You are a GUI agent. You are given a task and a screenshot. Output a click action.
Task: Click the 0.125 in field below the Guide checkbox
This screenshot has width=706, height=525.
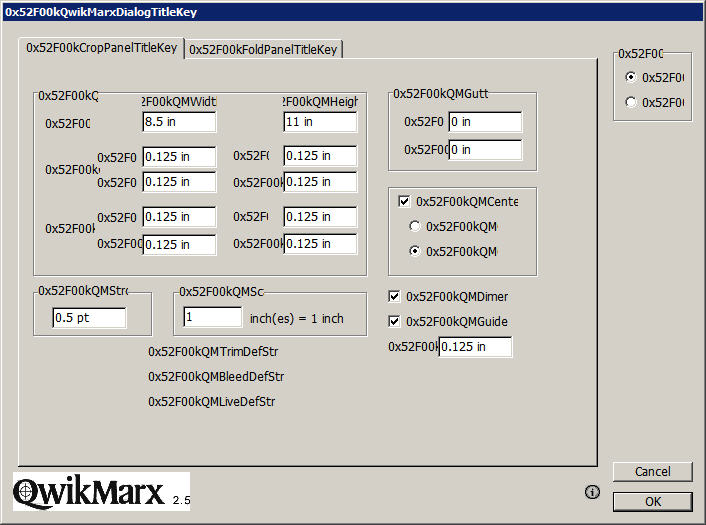click(x=475, y=347)
